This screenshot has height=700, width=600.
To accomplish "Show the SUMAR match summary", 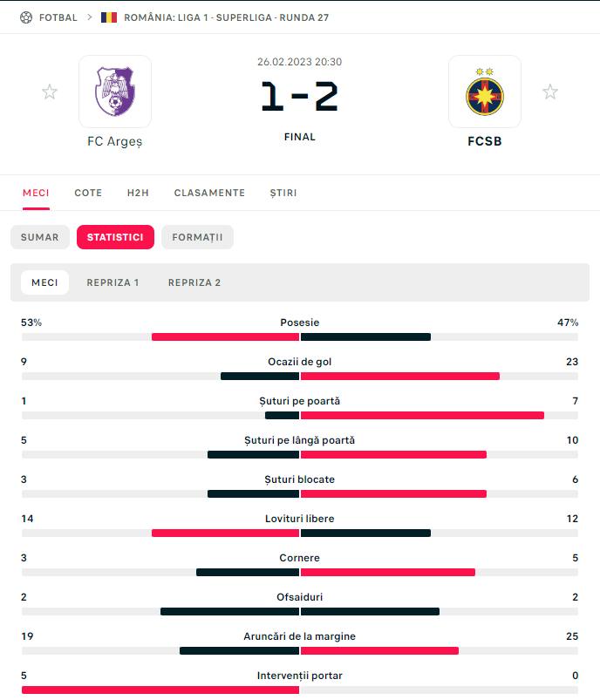I will (40, 237).
